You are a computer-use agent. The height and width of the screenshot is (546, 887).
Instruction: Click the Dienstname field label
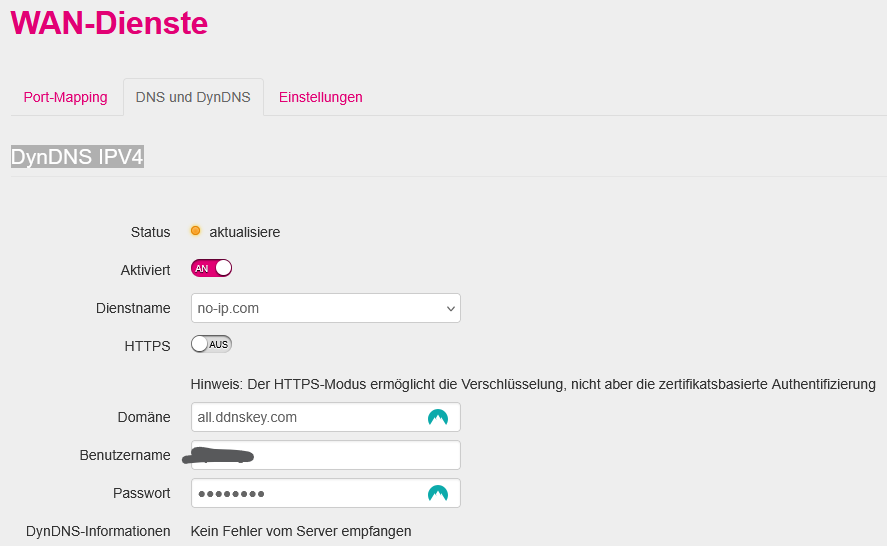click(133, 308)
